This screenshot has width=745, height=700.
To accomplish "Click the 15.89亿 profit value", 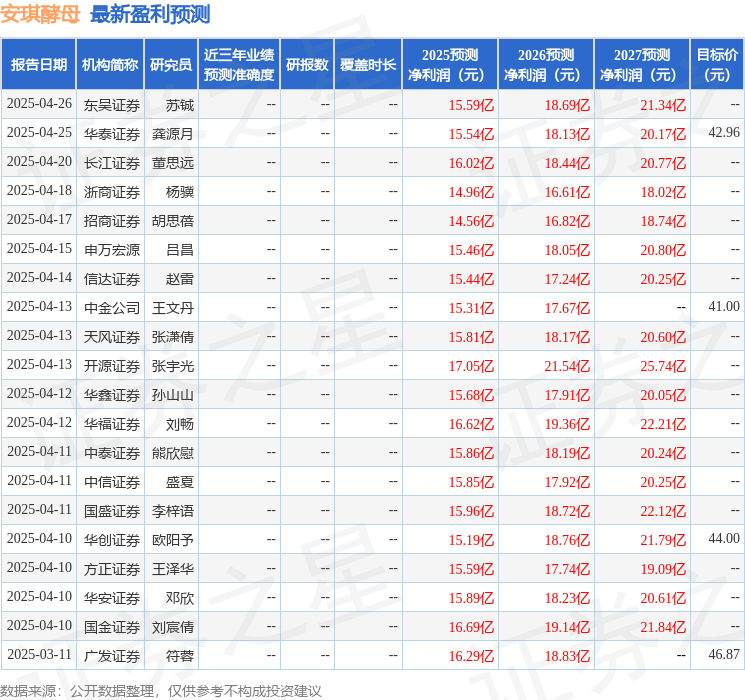I will tap(471, 598).
